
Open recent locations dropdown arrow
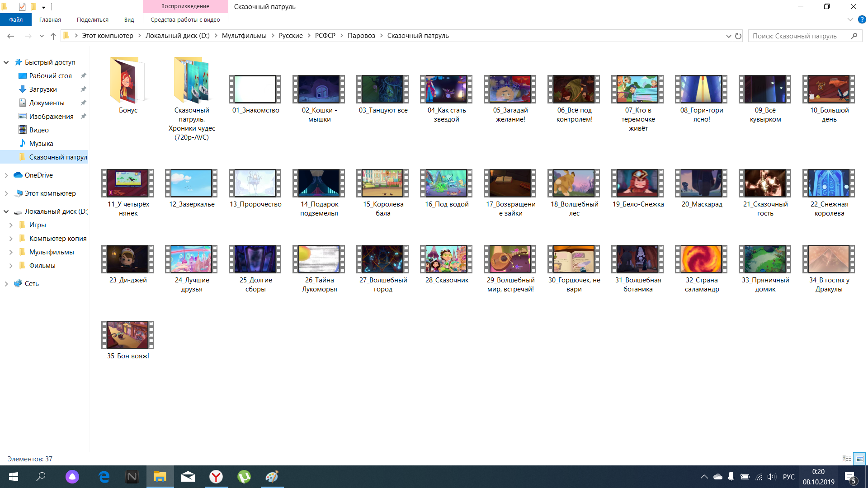pyautogui.click(x=42, y=36)
